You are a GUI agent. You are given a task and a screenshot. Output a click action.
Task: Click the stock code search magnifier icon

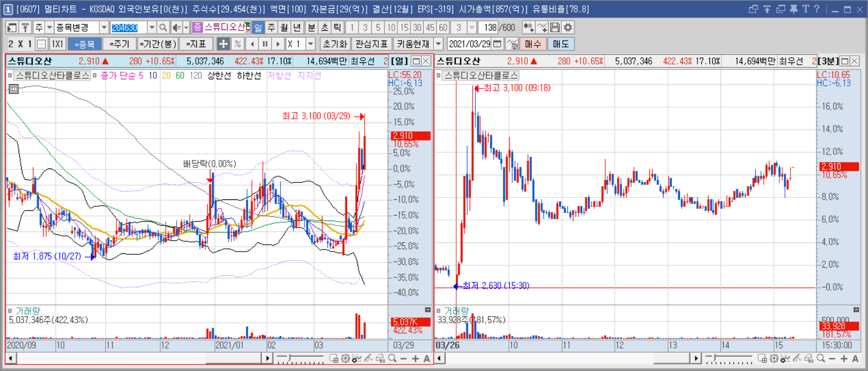click(x=163, y=27)
